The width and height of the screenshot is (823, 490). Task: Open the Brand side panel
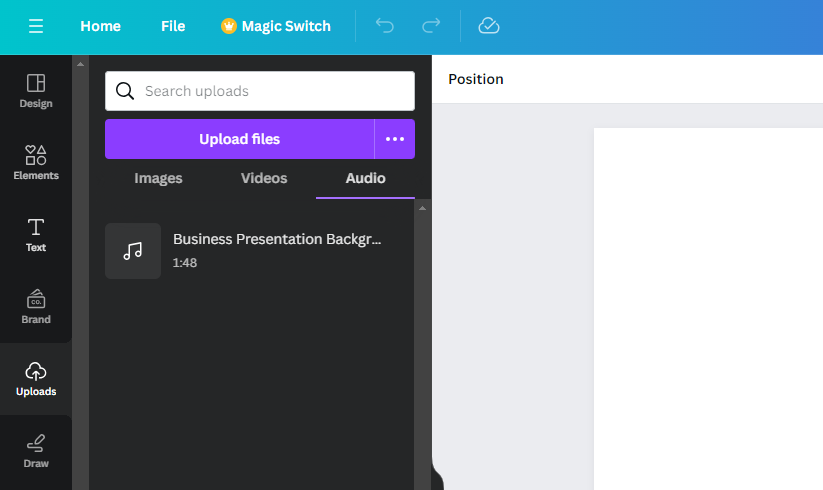[x=36, y=307]
